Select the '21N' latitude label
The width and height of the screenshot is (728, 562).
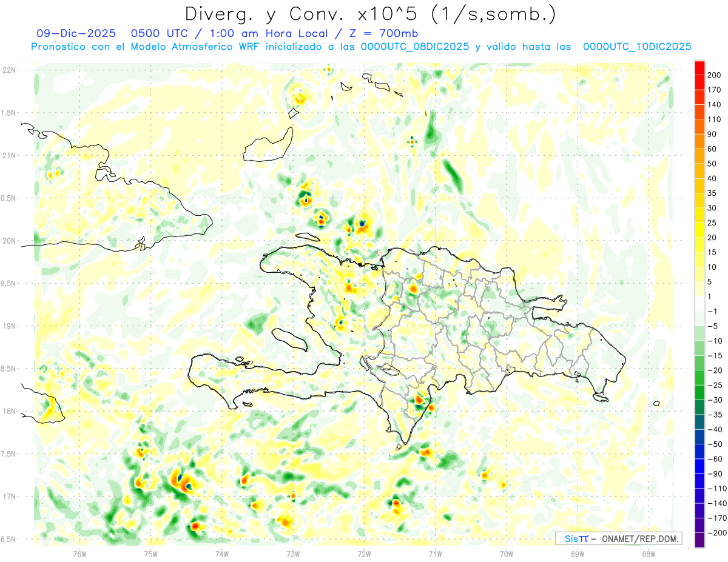8,155
